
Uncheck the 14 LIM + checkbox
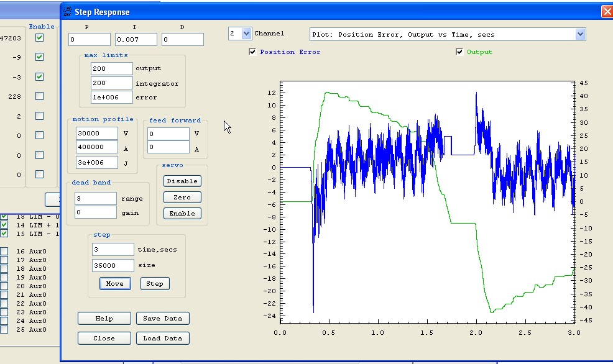4,225
